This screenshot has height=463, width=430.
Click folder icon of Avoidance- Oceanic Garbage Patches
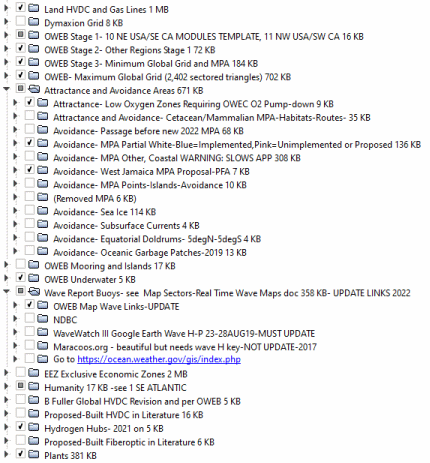coord(42,251)
